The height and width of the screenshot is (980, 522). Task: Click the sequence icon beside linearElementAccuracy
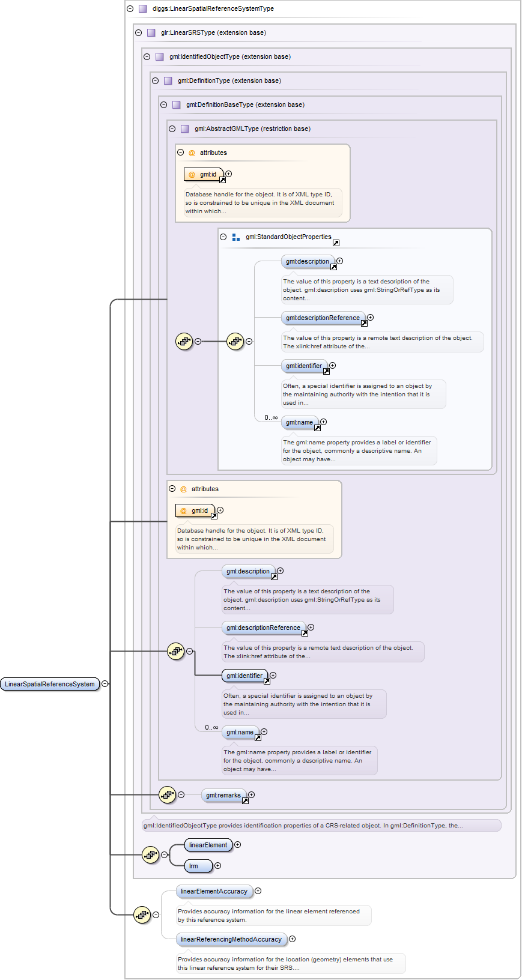coord(142,915)
